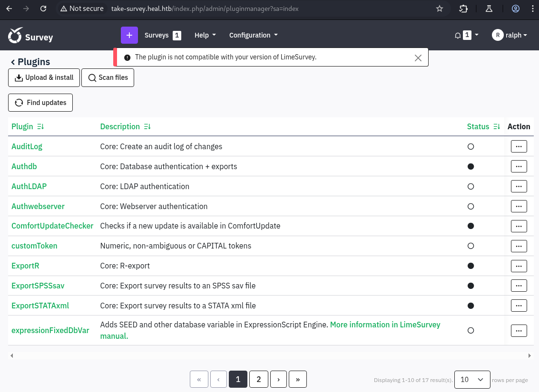Open rows per page dropdown
This screenshot has width=539, height=392.
472,379
